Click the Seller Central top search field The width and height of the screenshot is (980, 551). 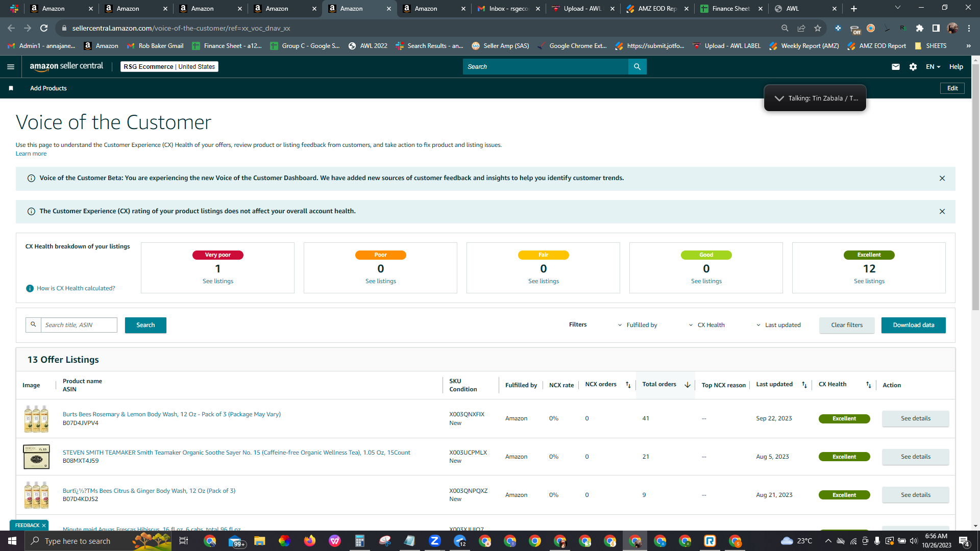coord(546,67)
